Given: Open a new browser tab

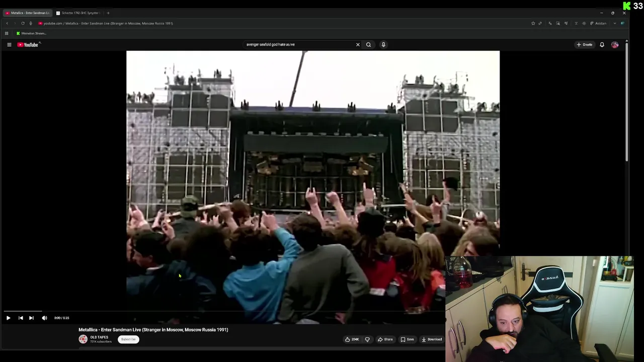Looking at the screenshot, I should click(x=108, y=13).
